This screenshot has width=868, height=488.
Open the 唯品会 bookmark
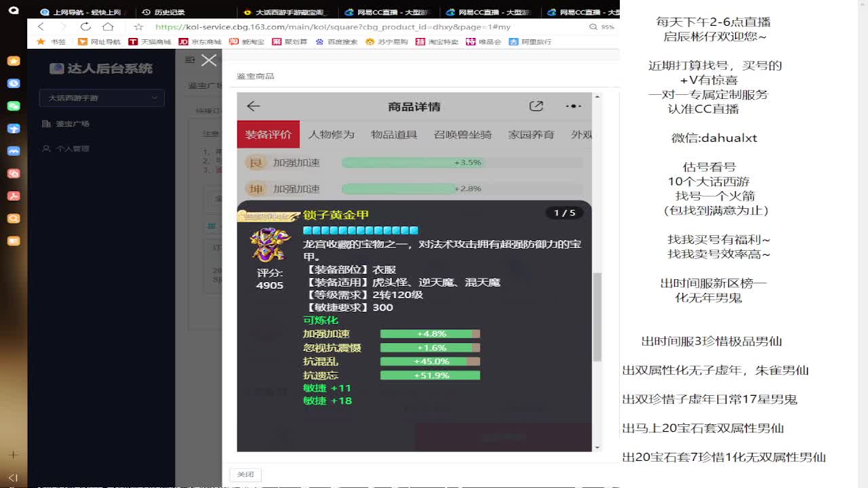484,41
